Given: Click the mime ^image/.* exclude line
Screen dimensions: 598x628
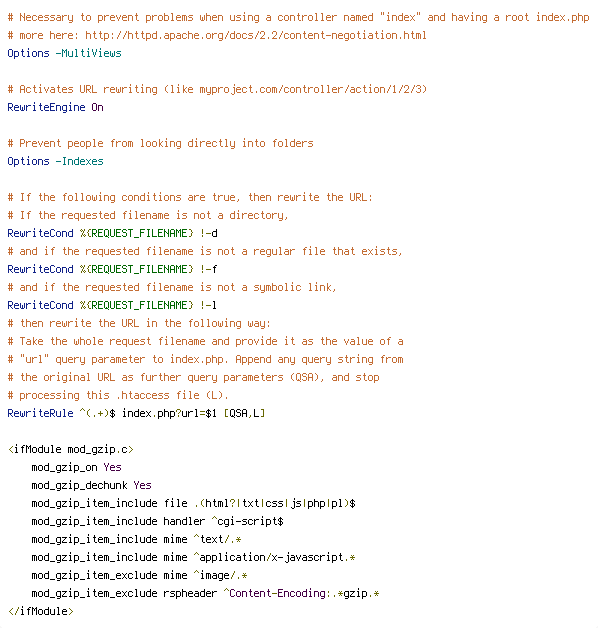Looking at the screenshot, I should [x=139, y=576].
